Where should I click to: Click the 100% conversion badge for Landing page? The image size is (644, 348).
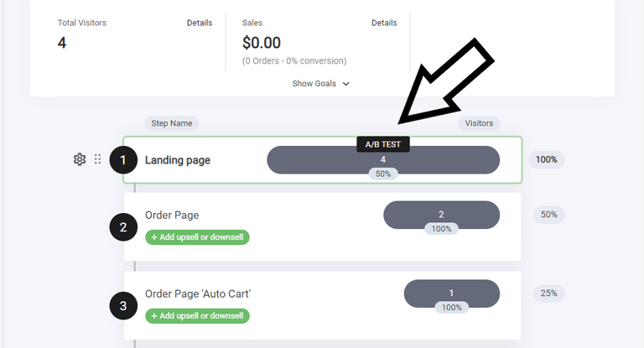(x=546, y=159)
